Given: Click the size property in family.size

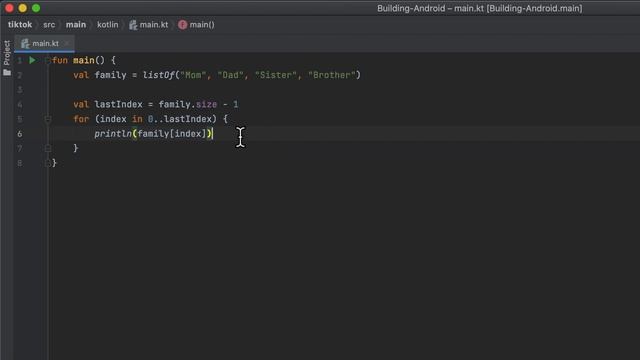Looking at the screenshot, I should pos(206,104).
